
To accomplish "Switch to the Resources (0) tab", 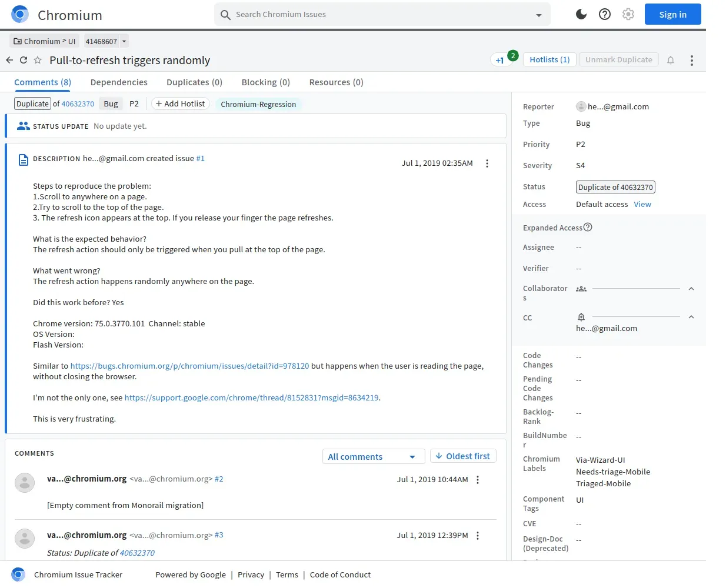I will pyautogui.click(x=337, y=82).
